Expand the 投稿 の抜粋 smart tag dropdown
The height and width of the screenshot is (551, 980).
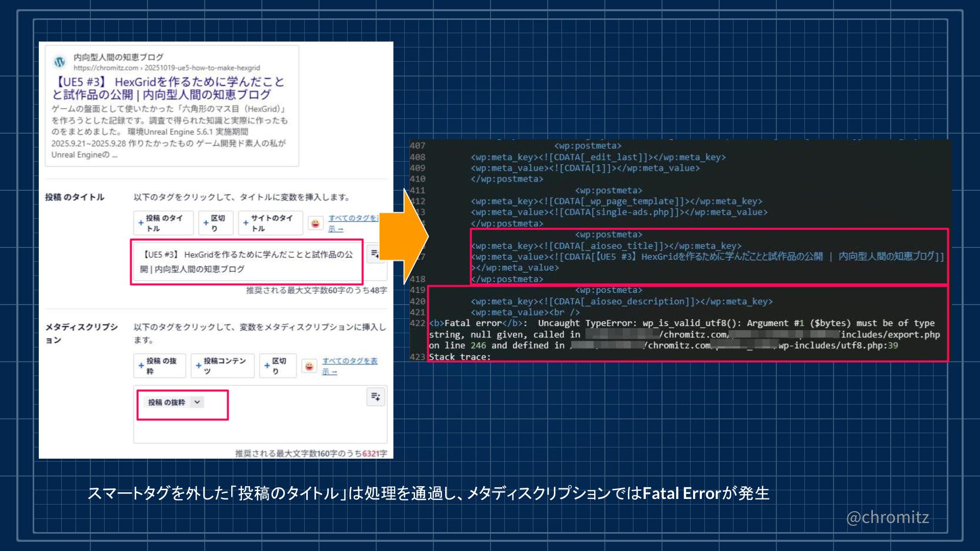[x=198, y=403]
